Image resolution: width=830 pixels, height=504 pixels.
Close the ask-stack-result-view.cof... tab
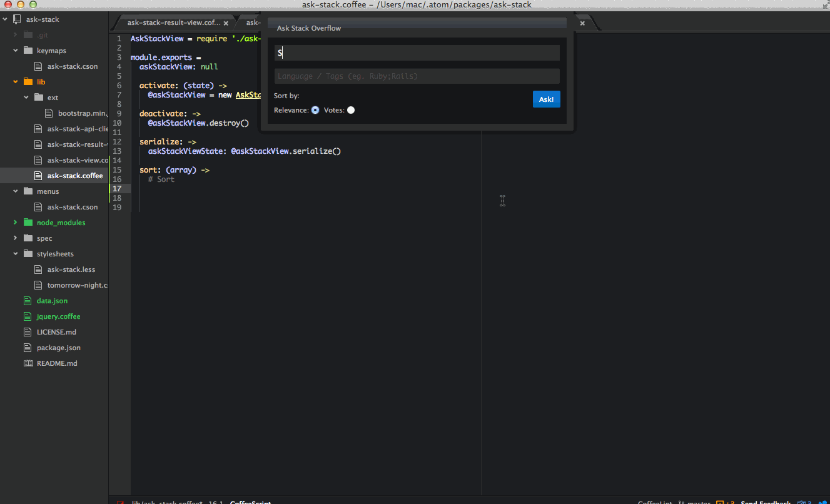point(226,23)
